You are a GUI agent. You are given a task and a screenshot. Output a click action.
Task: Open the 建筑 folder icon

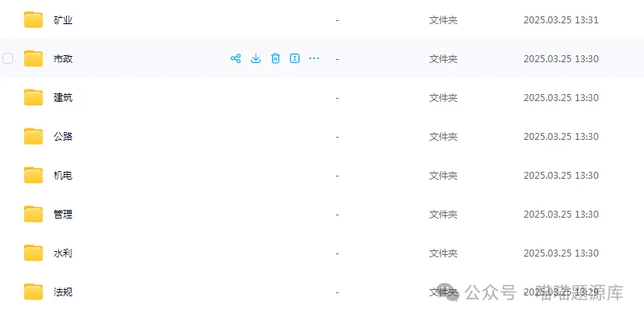33,98
